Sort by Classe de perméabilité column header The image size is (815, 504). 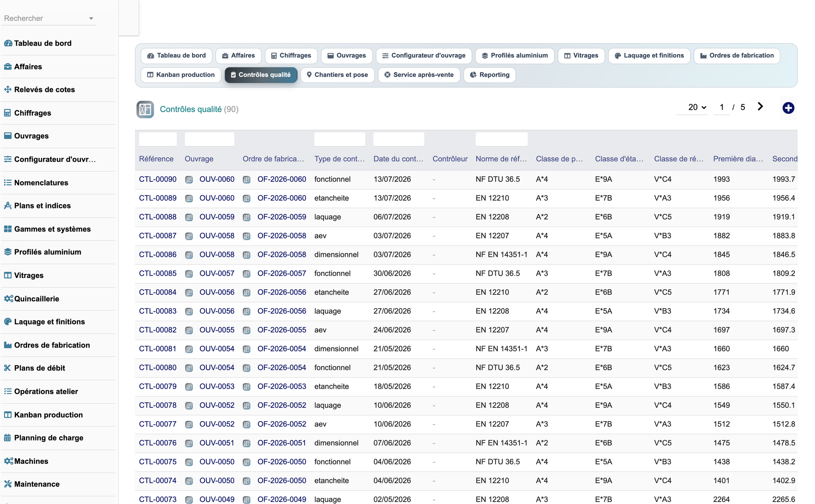click(x=559, y=159)
